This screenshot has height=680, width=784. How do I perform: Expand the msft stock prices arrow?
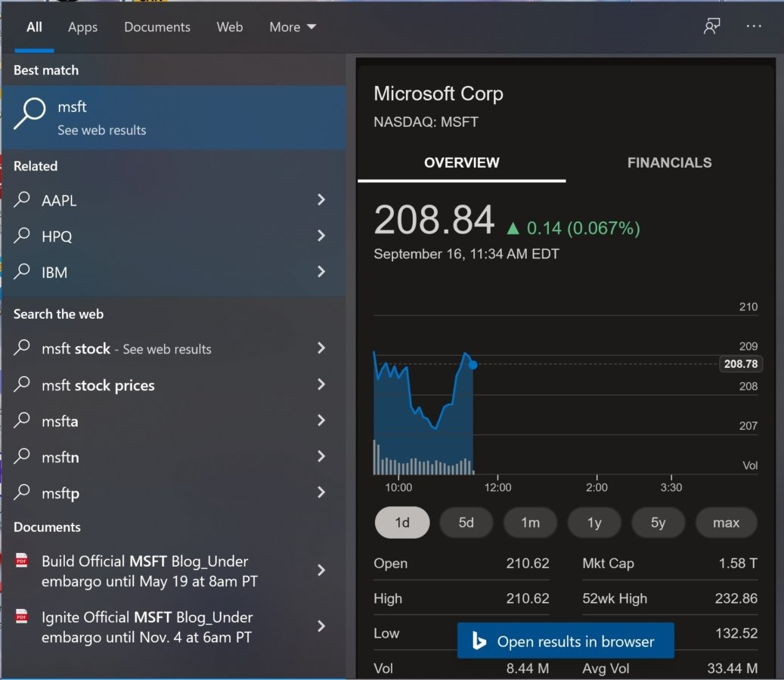321,385
